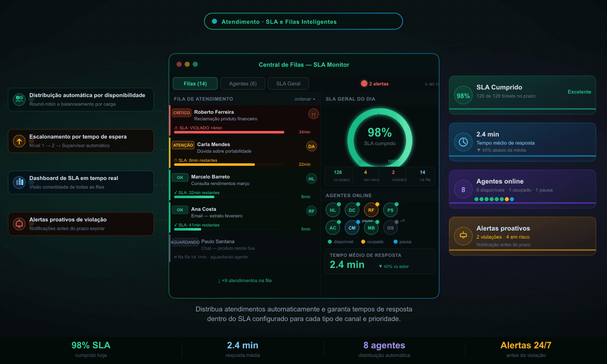The height and width of the screenshot is (364, 607).
Task: Open the SLA Geral tab
Action: (288, 84)
